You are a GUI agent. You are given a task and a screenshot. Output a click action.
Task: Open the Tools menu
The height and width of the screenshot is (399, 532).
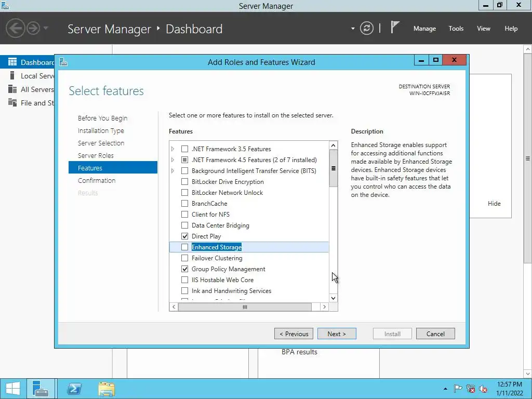456,29
